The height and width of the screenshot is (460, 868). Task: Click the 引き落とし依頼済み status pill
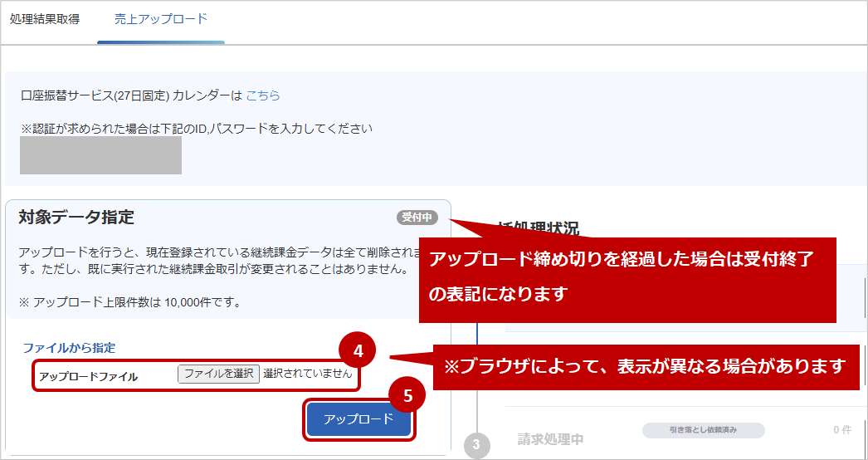pyautogui.click(x=703, y=430)
